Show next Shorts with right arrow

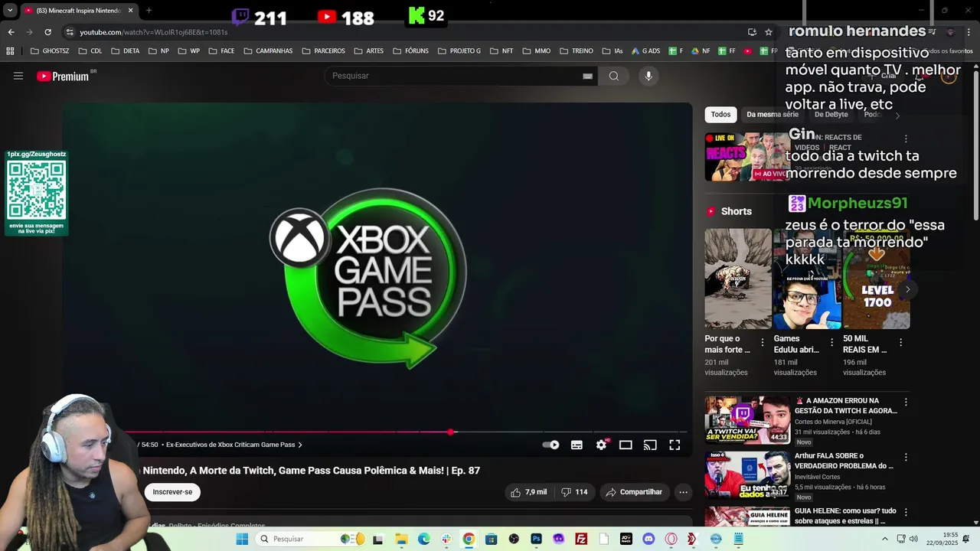point(907,289)
